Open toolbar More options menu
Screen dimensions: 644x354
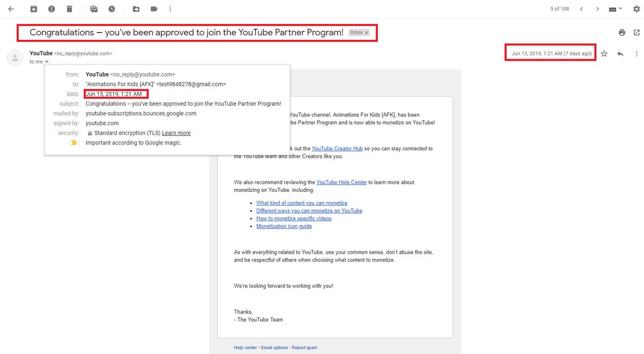[x=170, y=9]
